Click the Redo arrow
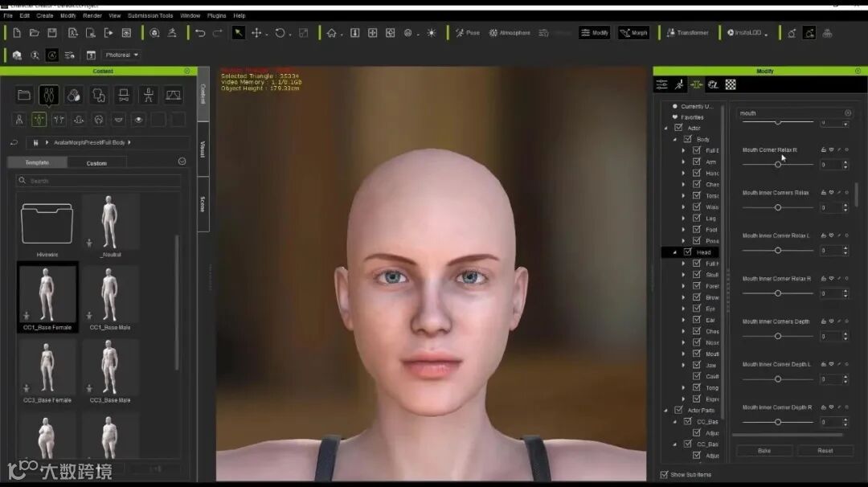 [x=218, y=33]
